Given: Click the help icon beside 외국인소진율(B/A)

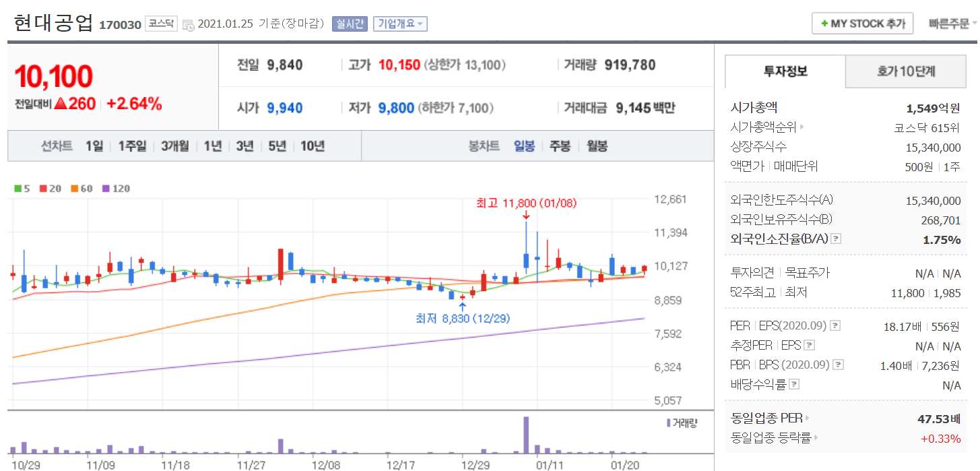Looking at the screenshot, I should coord(836,239).
